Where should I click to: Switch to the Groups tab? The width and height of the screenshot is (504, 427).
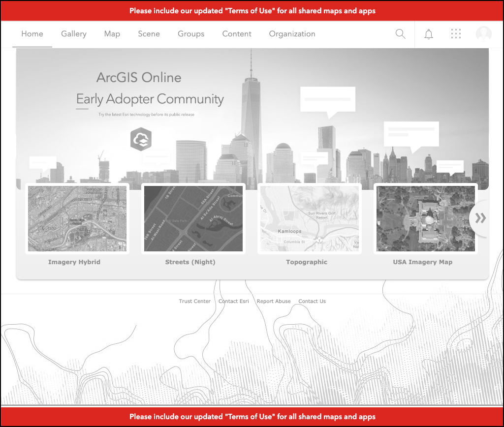[191, 34]
